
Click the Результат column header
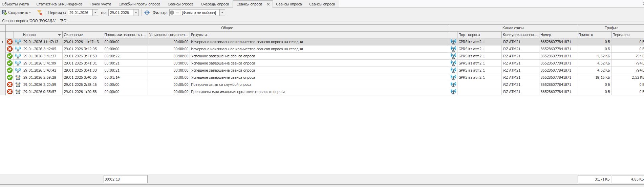318,35
